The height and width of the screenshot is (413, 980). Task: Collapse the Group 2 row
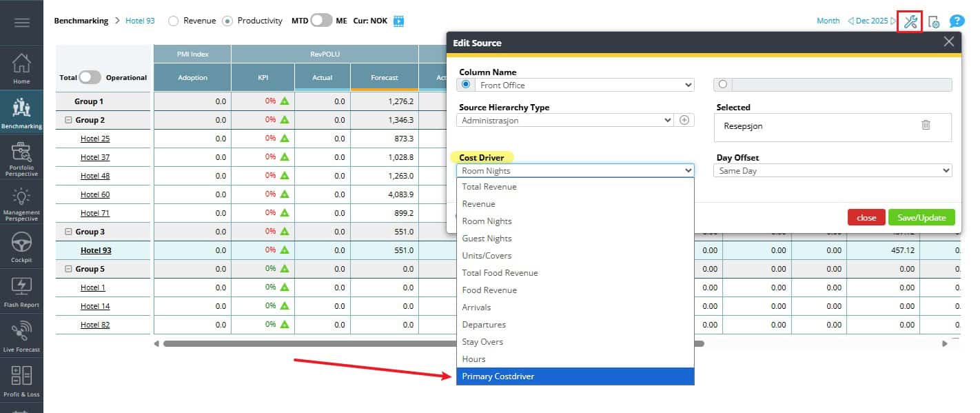tap(68, 120)
